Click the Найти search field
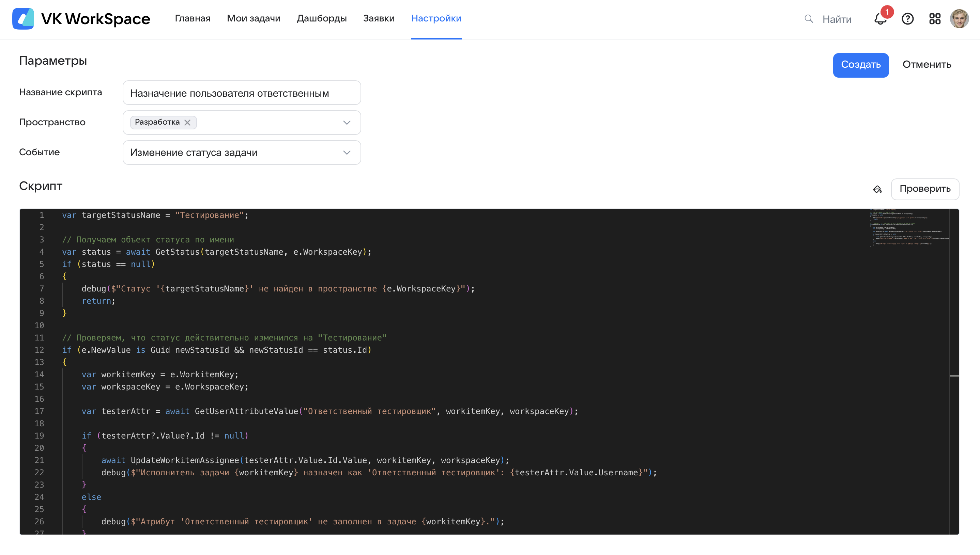This screenshot has height=555, width=980. coord(837,19)
